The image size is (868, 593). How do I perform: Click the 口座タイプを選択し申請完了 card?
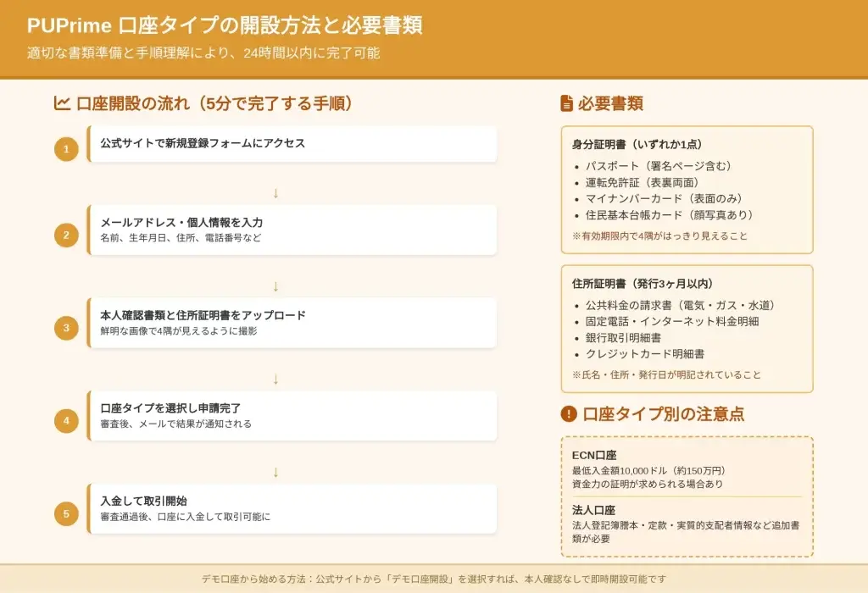292,415
